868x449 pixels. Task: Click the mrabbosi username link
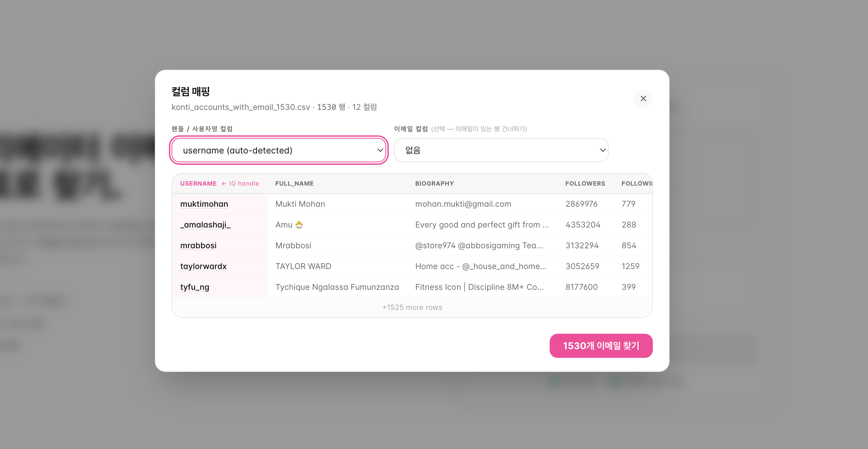pos(198,246)
